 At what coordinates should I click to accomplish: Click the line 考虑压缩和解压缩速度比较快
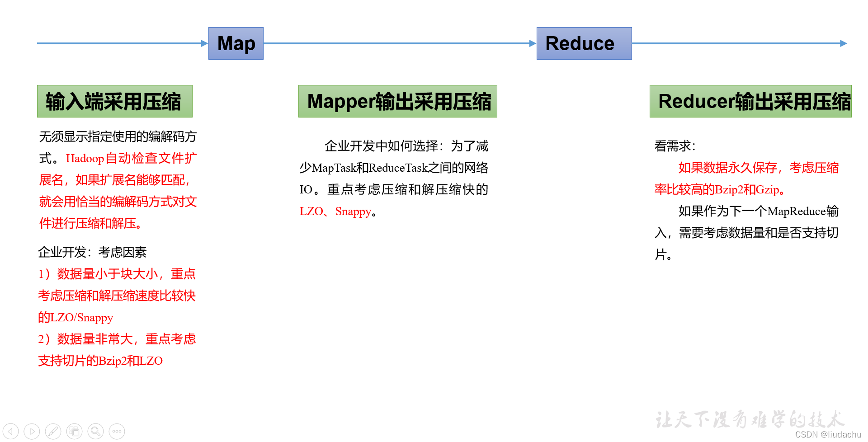[x=117, y=296]
